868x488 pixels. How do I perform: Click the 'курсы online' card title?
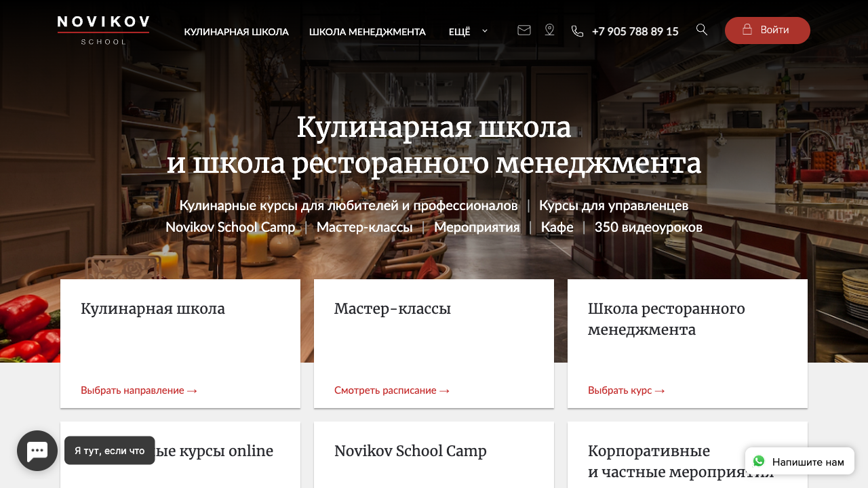(x=214, y=451)
